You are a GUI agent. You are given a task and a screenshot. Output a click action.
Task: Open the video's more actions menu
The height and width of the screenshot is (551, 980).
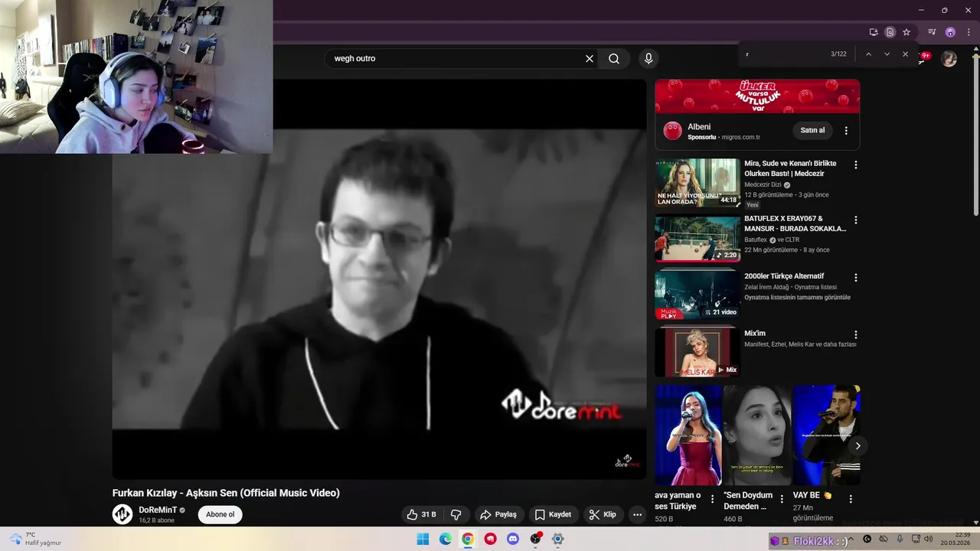[637, 514]
